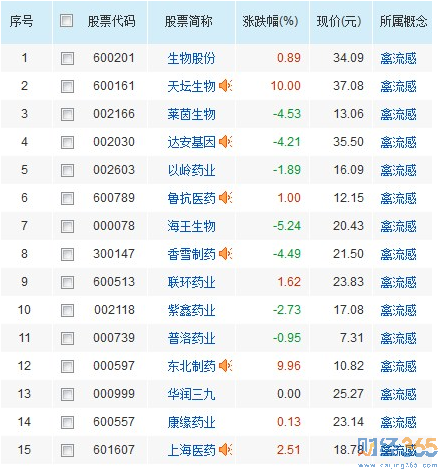Open the 康缘药业 stock link

[x=191, y=422]
